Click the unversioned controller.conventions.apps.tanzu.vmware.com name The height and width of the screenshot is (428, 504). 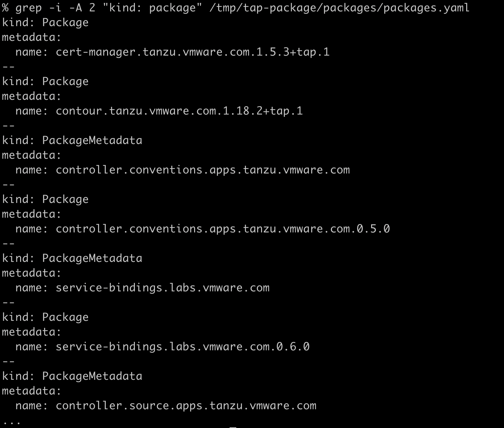pyautogui.click(x=202, y=170)
